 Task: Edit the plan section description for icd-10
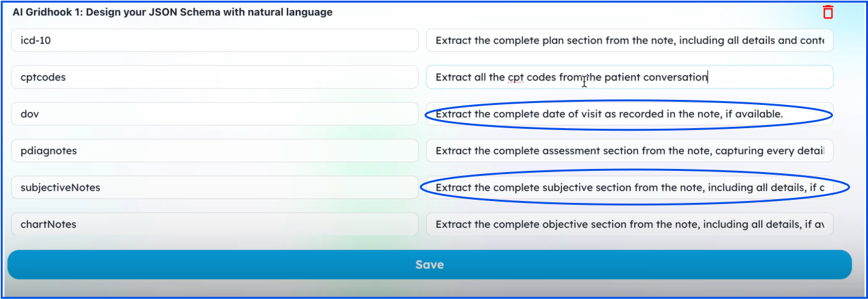click(x=629, y=40)
